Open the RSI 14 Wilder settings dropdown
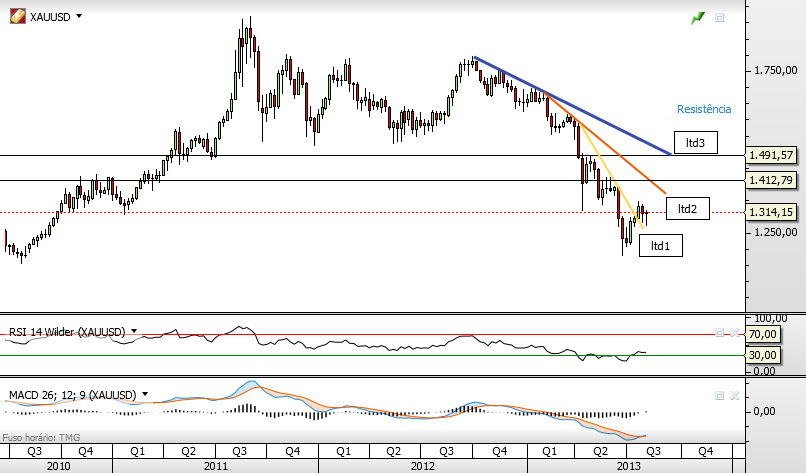 (134, 331)
